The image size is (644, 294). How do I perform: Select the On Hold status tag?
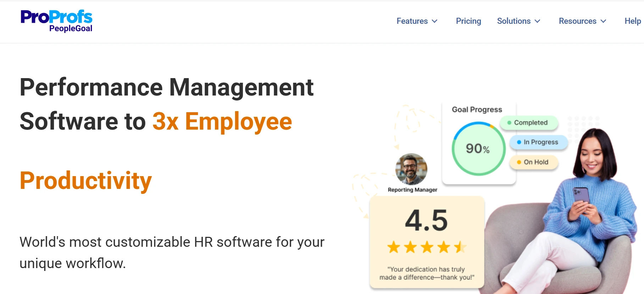[x=534, y=162]
